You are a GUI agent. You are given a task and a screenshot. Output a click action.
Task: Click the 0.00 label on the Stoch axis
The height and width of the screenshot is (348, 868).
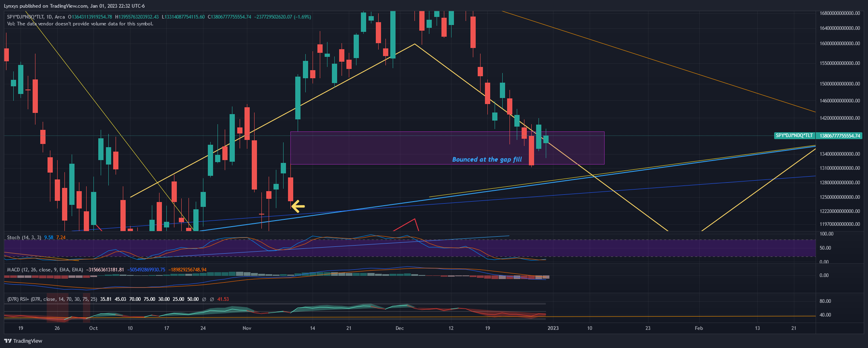pyautogui.click(x=824, y=262)
